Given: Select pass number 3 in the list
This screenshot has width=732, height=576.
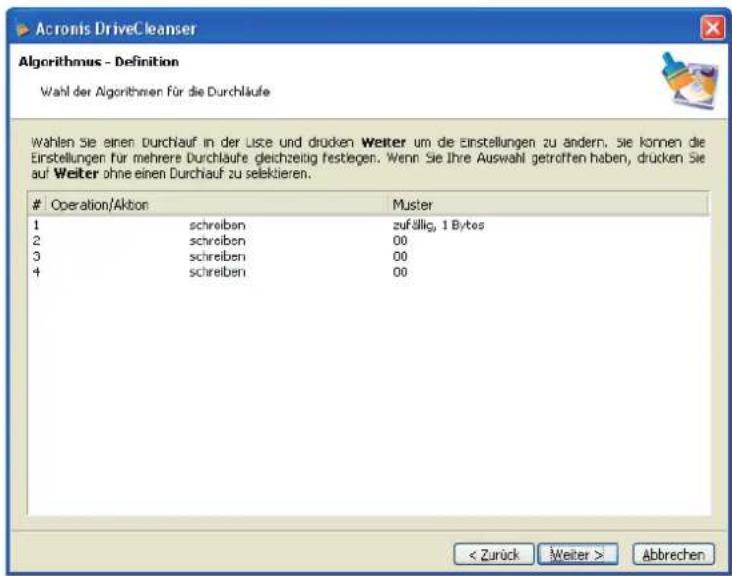Looking at the screenshot, I should click(x=369, y=256).
